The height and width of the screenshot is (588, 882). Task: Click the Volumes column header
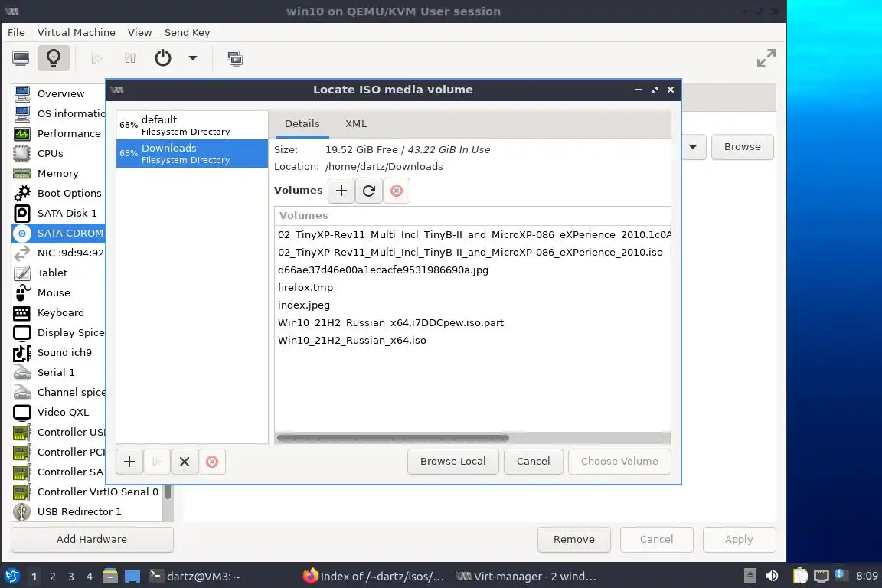(472, 215)
